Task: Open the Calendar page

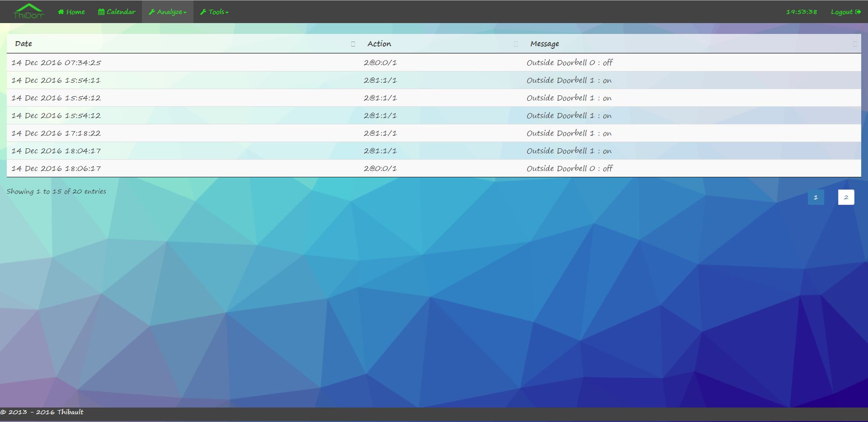Action: coord(117,12)
